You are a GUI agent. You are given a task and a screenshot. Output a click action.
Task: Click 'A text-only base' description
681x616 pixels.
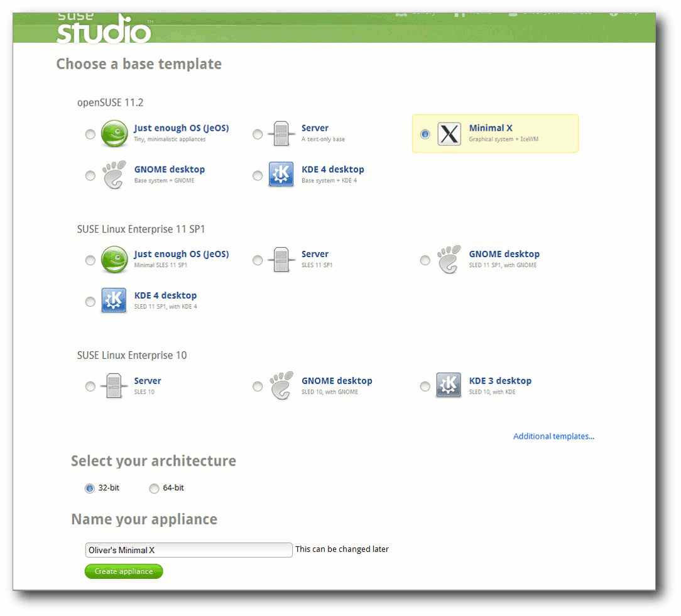pyautogui.click(x=323, y=139)
